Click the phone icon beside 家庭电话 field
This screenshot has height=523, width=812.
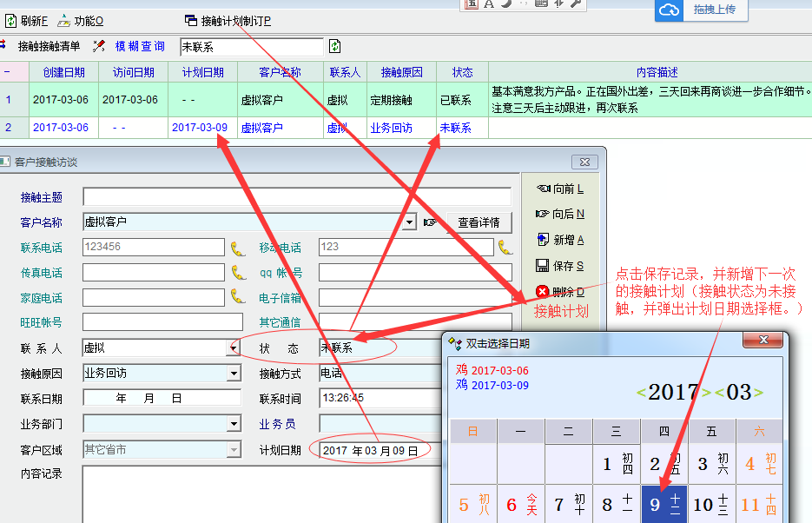(238, 297)
